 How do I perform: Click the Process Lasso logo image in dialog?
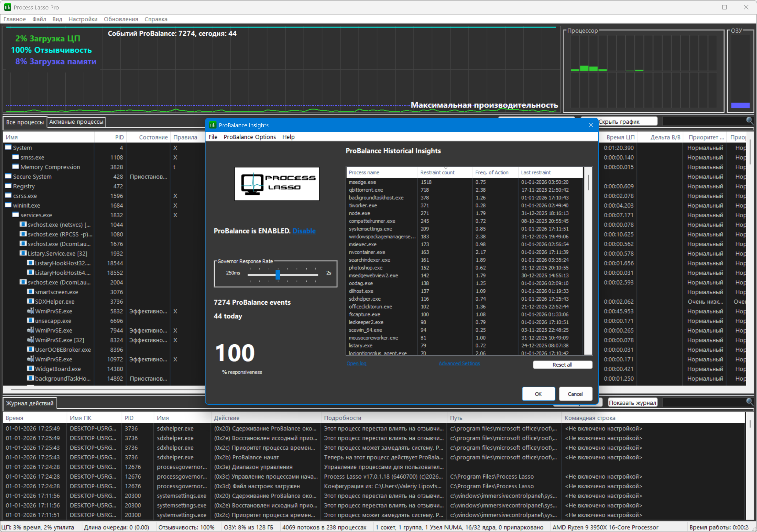click(x=277, y=184)
